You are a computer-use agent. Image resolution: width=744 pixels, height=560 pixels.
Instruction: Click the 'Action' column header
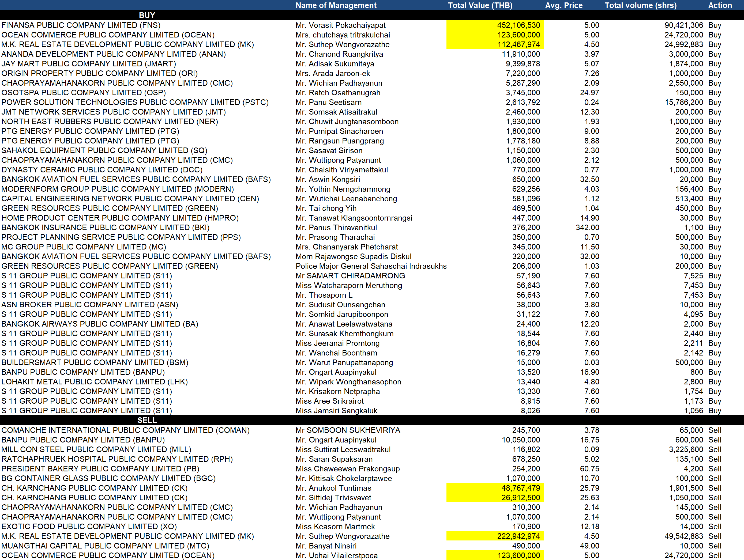pos(720,5)
